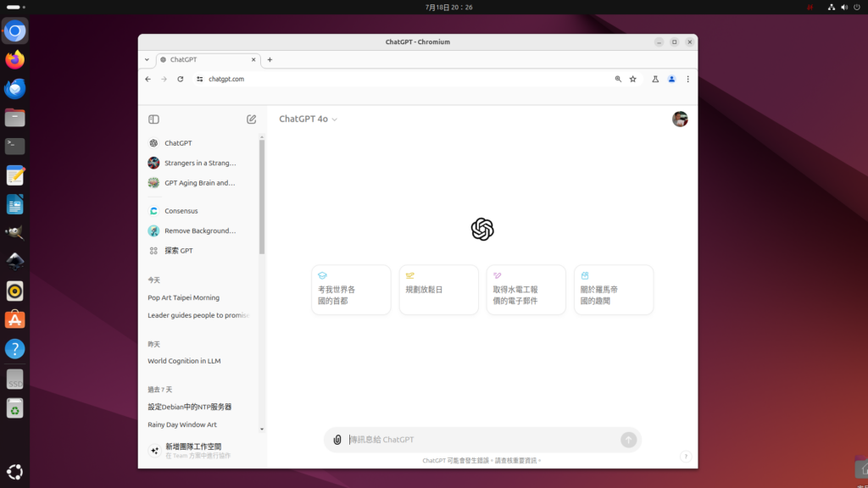Viewport: 868px width, 488px height.
Task: View site information icon beside the URL
Action: tap(200, 79)
